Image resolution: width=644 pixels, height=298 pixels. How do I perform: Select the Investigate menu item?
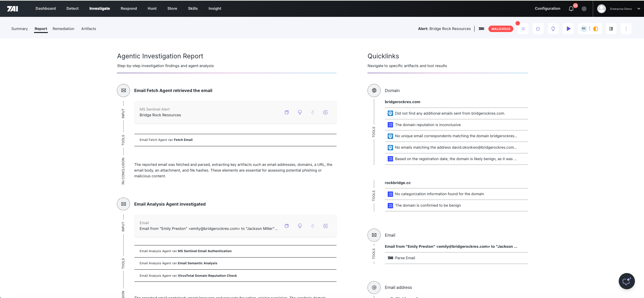[100, 8]
